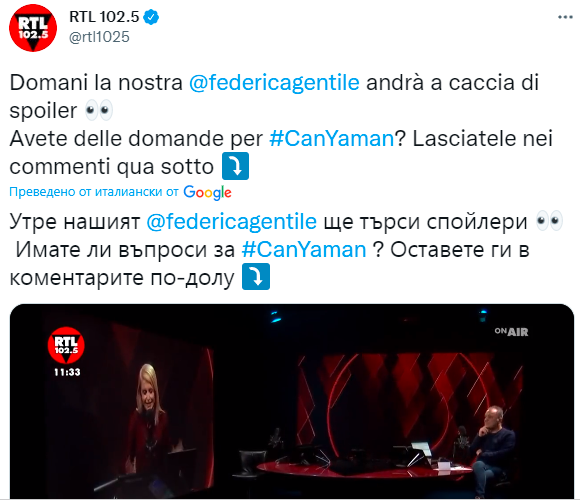
Task: Click the eyes emoji after "spoiler"
Action: (x=99, y=110)
